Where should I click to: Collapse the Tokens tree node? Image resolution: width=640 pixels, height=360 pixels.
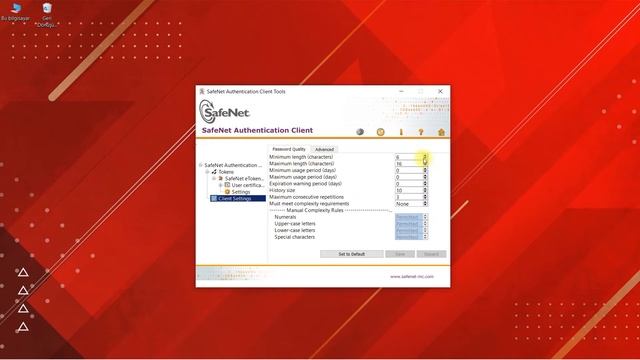click(207, 172)
